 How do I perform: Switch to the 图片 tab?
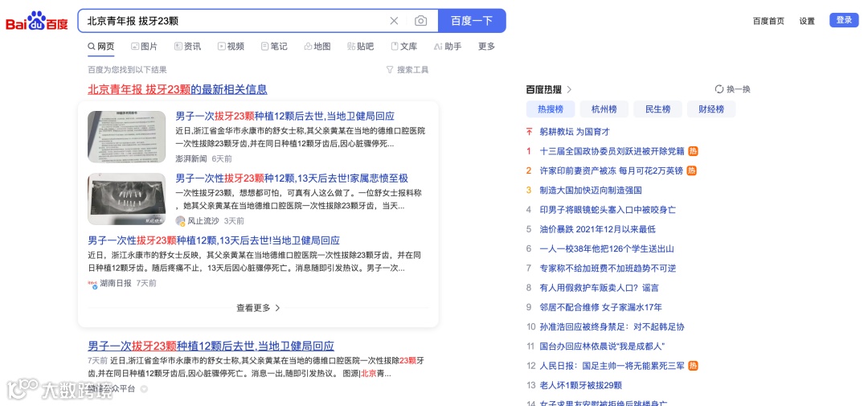(144, 47)
